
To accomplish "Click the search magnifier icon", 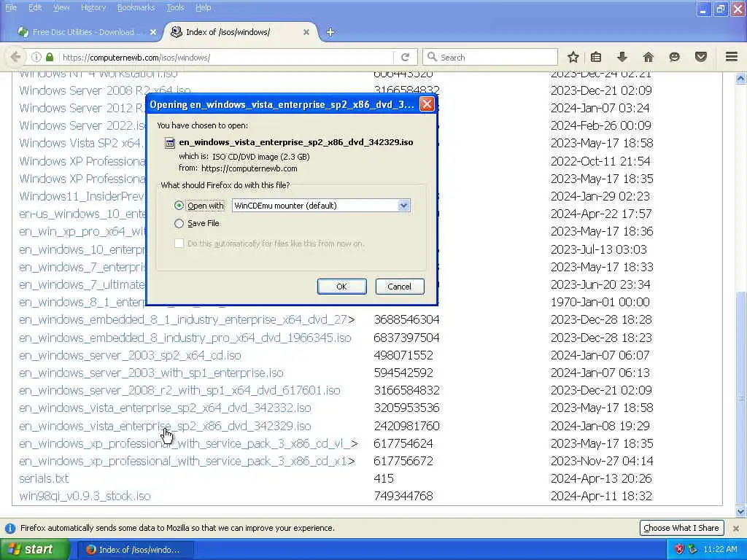I will tap(432, 57).
